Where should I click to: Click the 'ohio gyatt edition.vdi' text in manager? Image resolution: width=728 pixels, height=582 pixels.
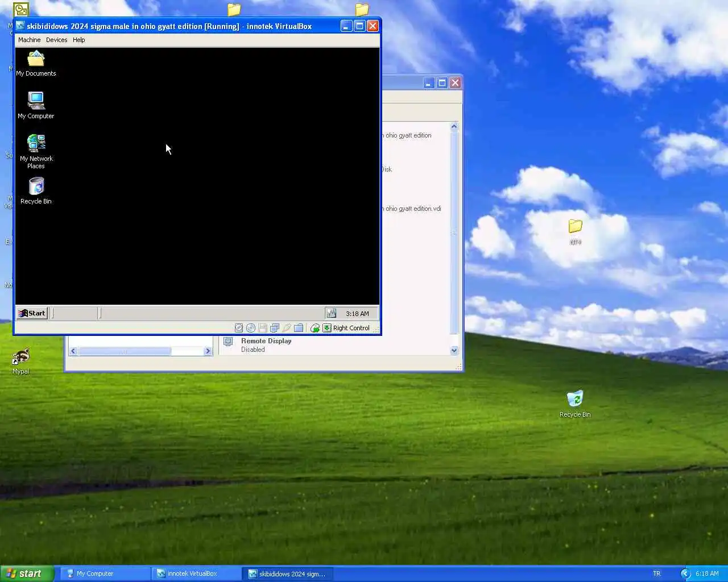click(413, 209)
